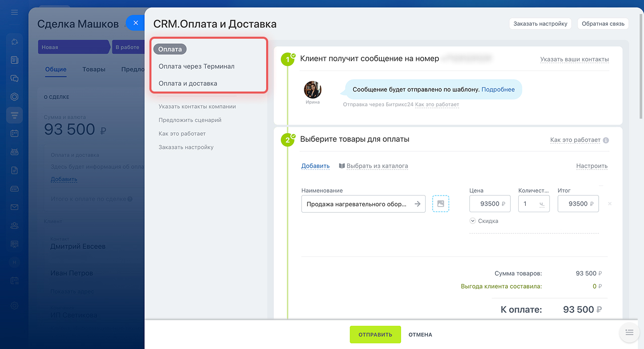Image resolution: width=644 pixels, height=349 pixels.
Task: Open the document icon in sidebar
Action: coord(14,170)
